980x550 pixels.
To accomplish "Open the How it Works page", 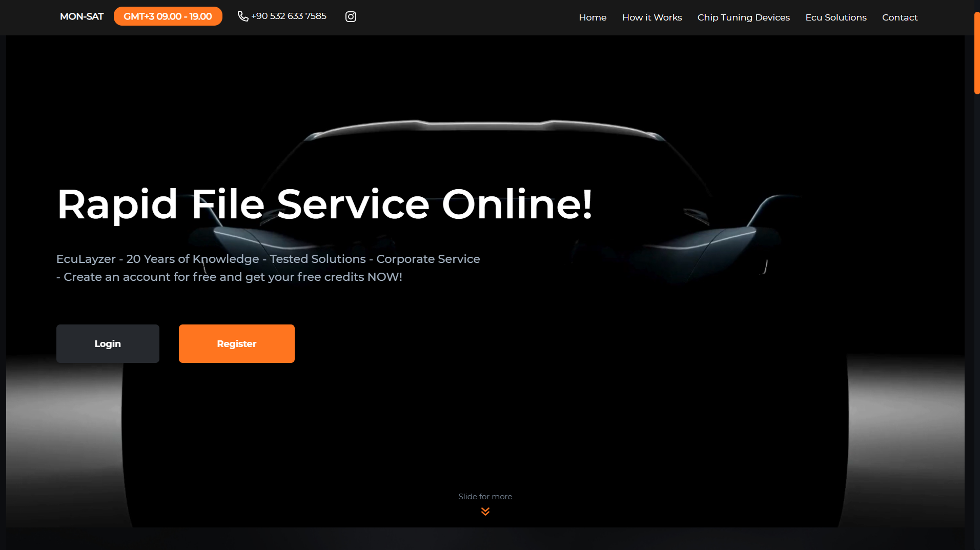I will (652, 17).
